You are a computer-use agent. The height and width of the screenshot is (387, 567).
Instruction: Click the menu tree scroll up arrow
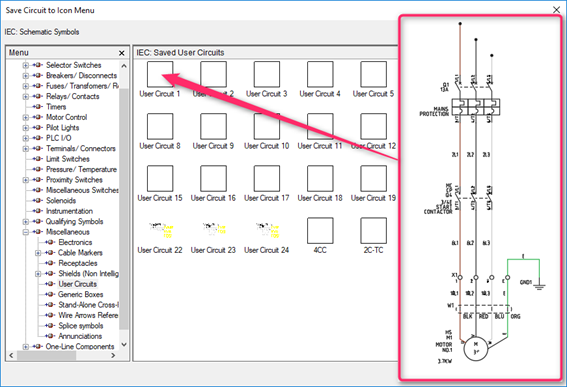[x=124, y=66]
